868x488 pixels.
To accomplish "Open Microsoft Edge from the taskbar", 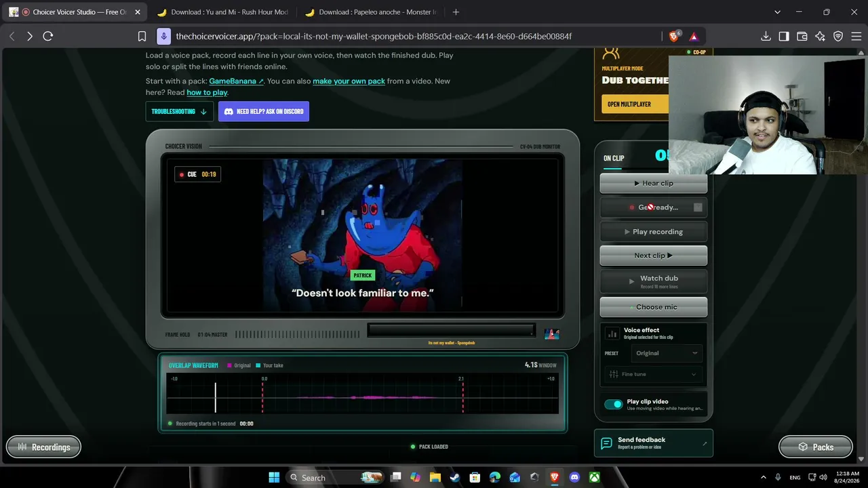I will [x=494, y=477].
